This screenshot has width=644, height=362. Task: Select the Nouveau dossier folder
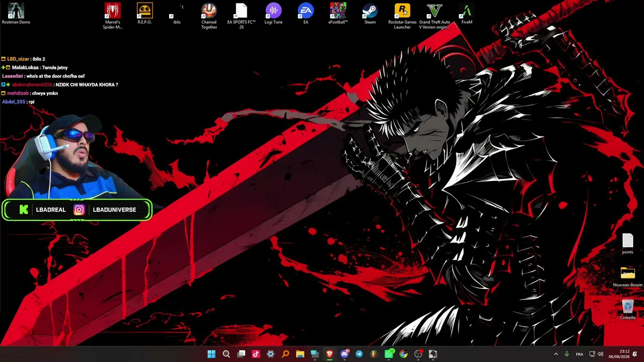pos(627,277)
